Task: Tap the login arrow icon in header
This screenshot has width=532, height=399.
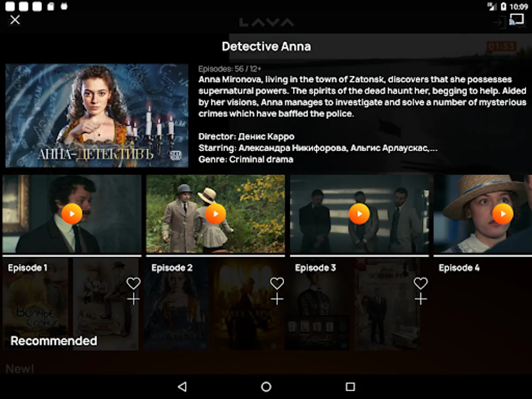Action: point(500,23)
